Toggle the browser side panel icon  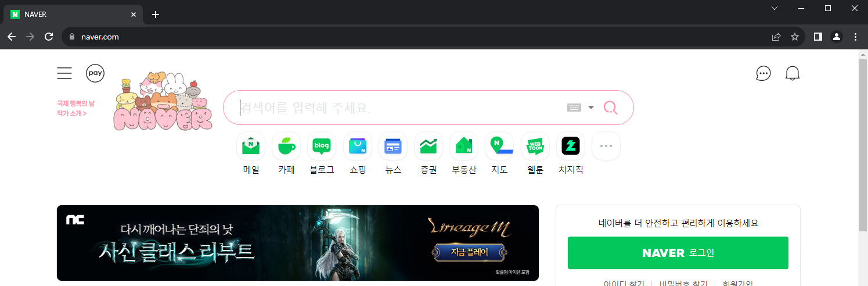coord(817,37)
